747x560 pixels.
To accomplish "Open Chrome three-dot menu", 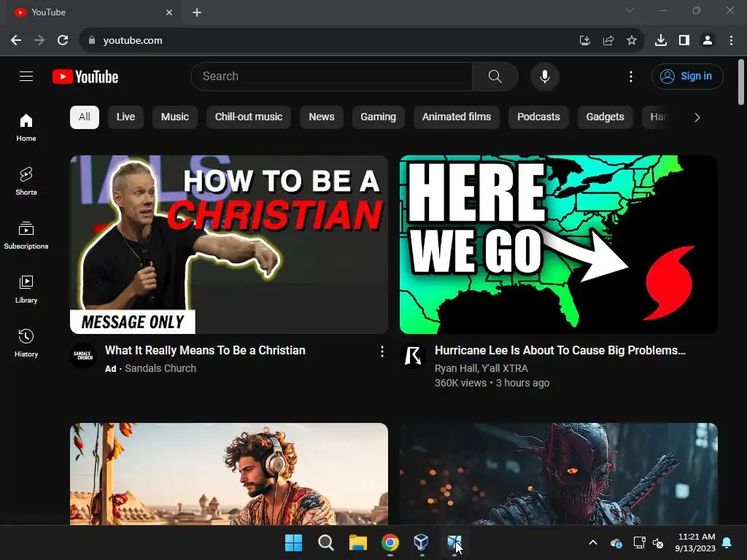I will pos(731,41).
